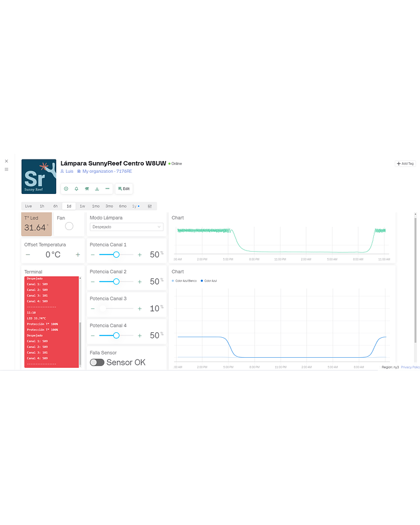Click the Add Tag button
420x525 pixels.
click(404, 164)
